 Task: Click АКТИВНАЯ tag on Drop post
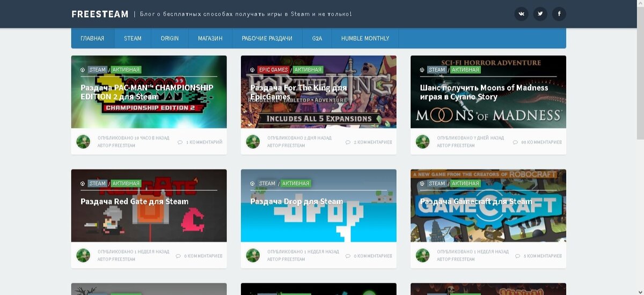pyautogui.click(x=295, y=183)
